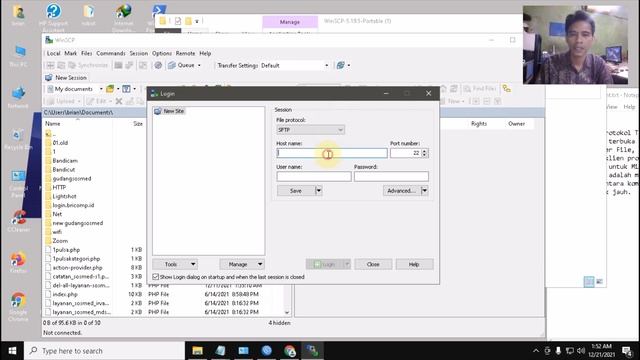Click the Delete X icon in local toolbar
The height and width of the screenshot is (360, 640).
point(119,101)
